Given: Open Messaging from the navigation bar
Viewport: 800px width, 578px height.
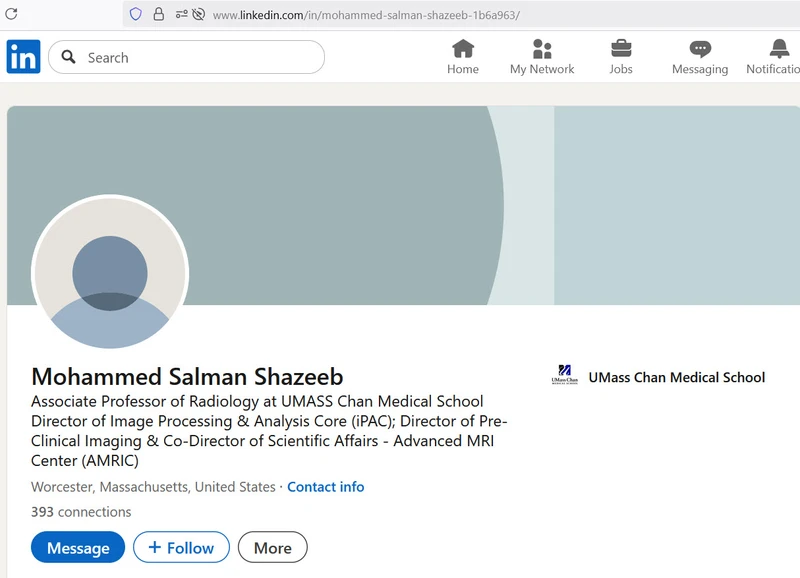Looking at the screenshot, I should 700,57.
